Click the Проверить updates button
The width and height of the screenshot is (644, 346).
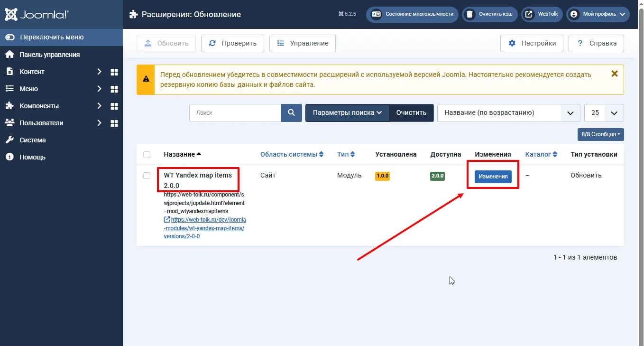pos(232,43)
